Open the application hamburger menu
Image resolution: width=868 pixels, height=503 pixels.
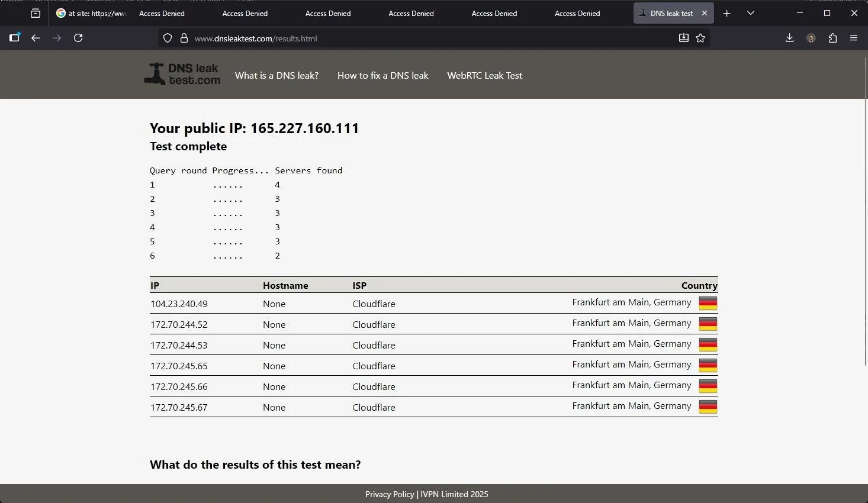[854, 38]
